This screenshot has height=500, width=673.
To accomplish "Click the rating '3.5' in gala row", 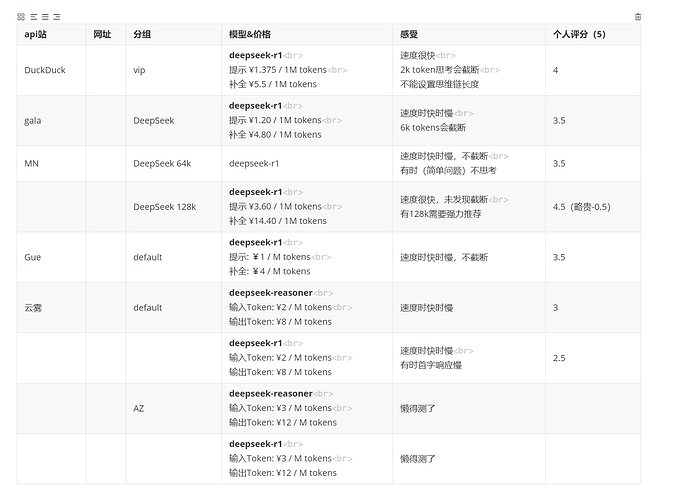I will pyautogui.click(x=559, y=121).
